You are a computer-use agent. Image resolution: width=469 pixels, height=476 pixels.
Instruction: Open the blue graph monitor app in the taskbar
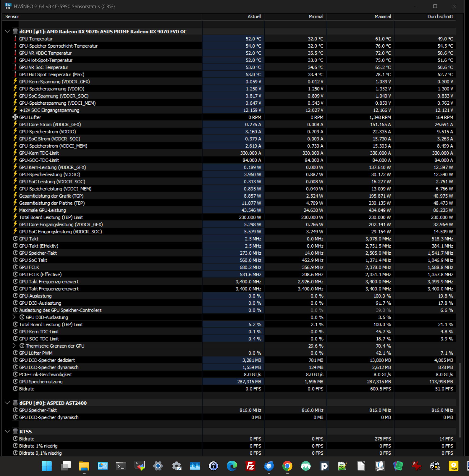[195, 466]
